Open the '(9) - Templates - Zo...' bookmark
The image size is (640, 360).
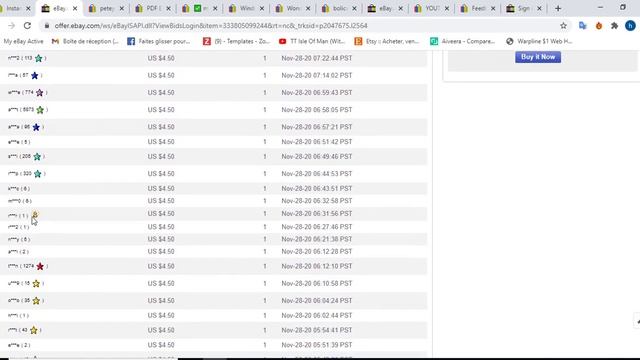[x=237, y=41]
